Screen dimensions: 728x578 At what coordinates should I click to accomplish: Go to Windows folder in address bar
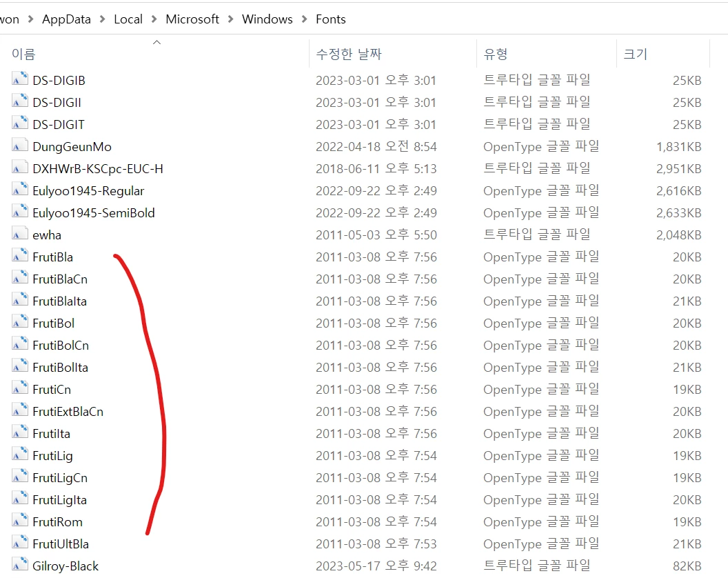tap(267, 19)
